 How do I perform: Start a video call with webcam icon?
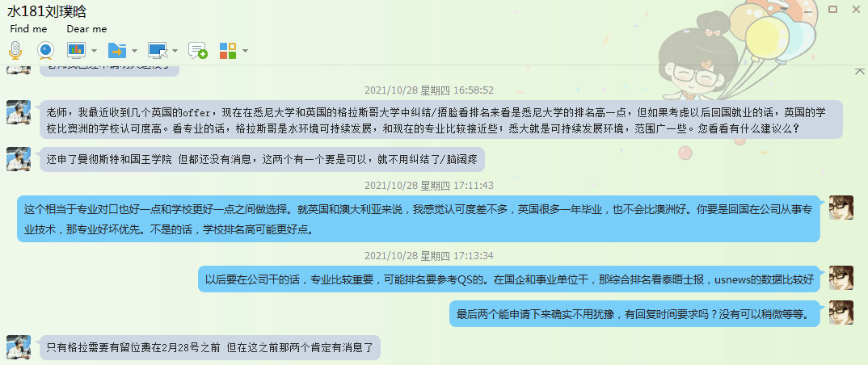[x=45, y=50]
